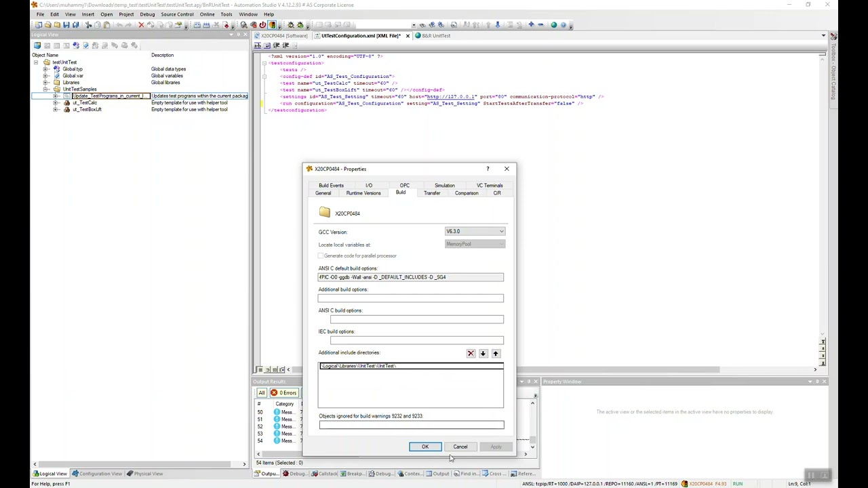Click OK in the Properties dialog
Screen dimensions: 868x488
425,447
